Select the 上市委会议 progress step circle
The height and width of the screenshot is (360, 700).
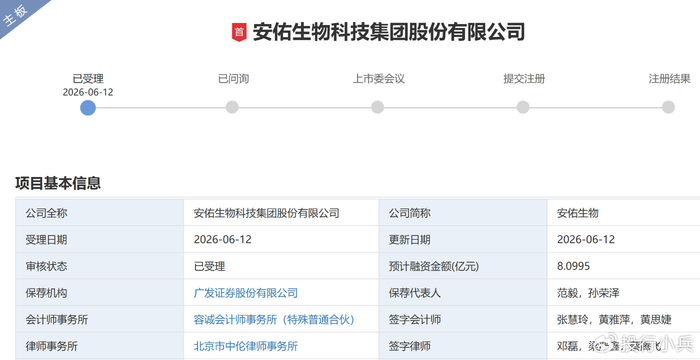378,107
